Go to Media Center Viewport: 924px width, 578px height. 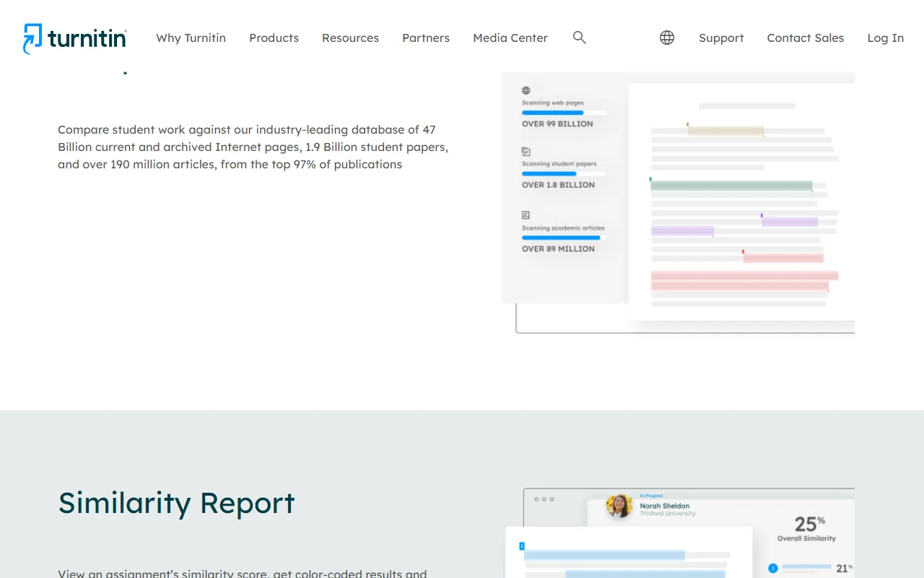(x=510, y=38)
